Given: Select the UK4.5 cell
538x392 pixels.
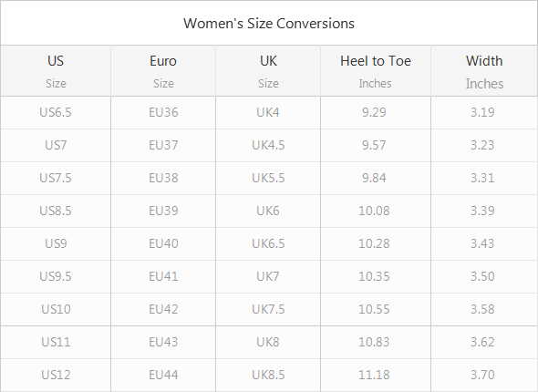Looking at the screenshot, I should coord(268,145).
